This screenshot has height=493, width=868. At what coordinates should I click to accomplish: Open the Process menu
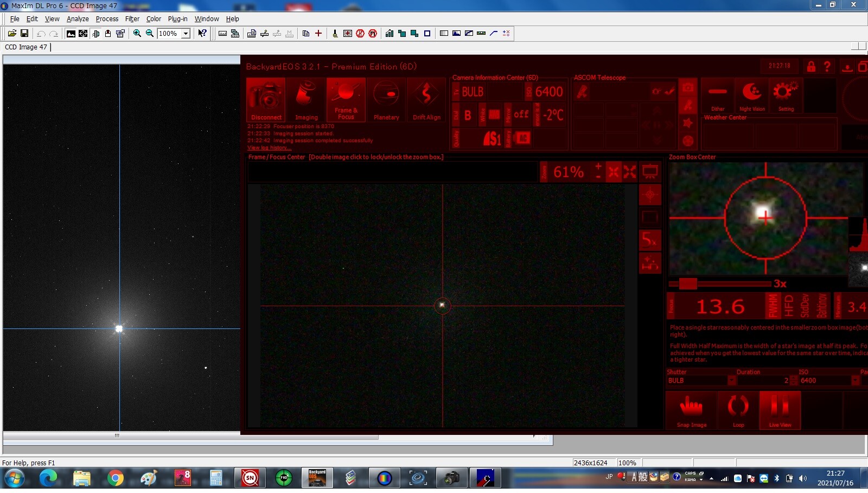107,18
